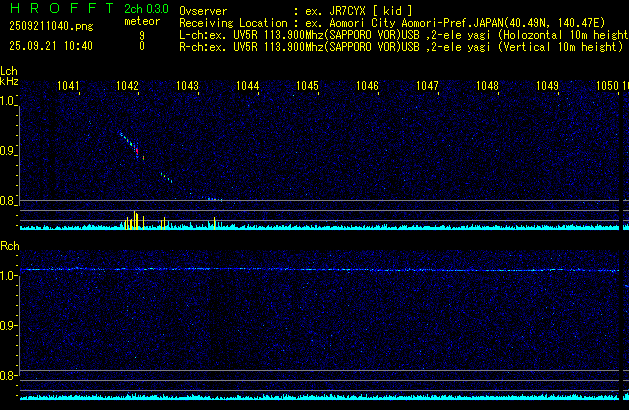Click the 1041 time marker
The width and height of the screenshot is (629, 410).
click(68, 87)
